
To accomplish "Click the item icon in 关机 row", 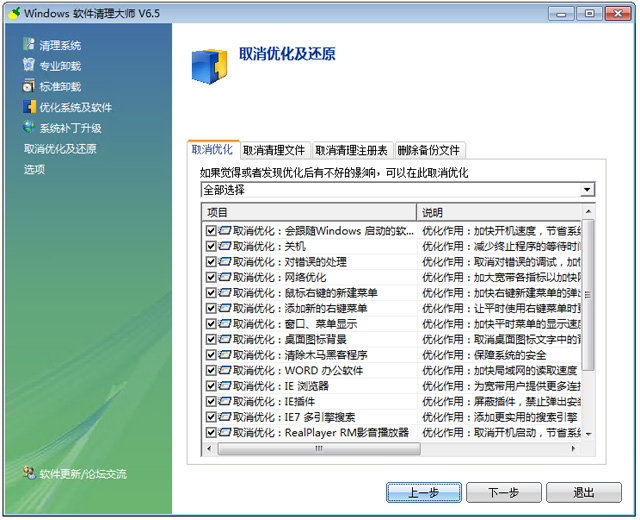I will (x=224, y=246).
